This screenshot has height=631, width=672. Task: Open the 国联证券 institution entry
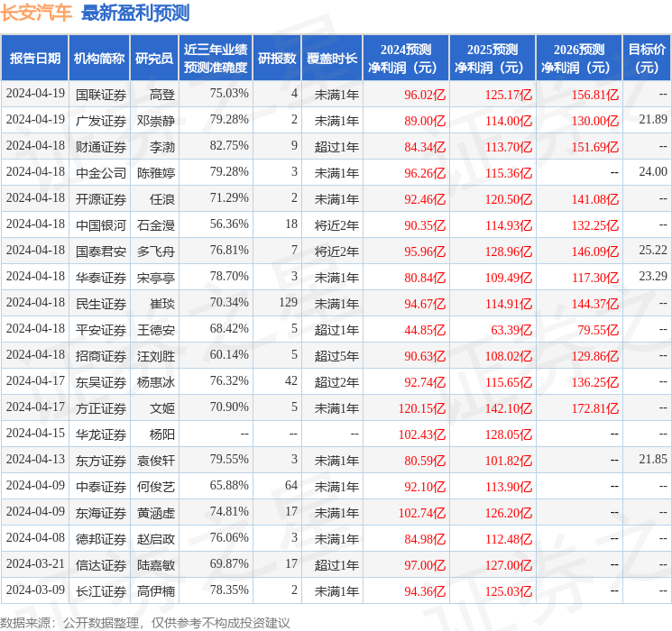click(x=101, y=94)
